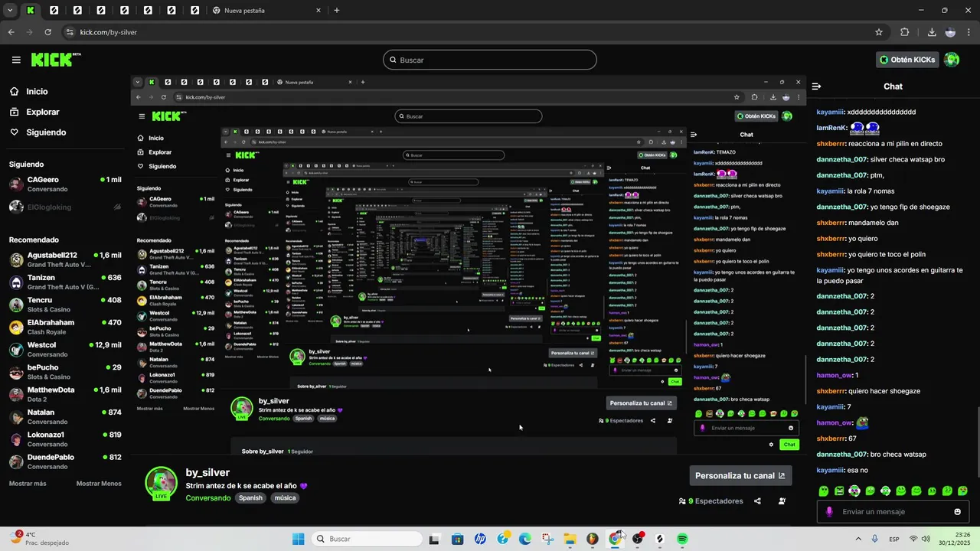Image resolution: width=980 pixels, height=551 pixels.
Task: Open File Explorer from the taskbar
Action: pyautogui.click(x=570, y=539)
